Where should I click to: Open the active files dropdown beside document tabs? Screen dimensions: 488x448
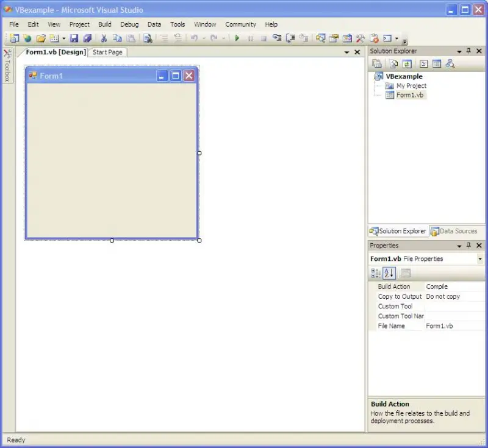(346, 52)
